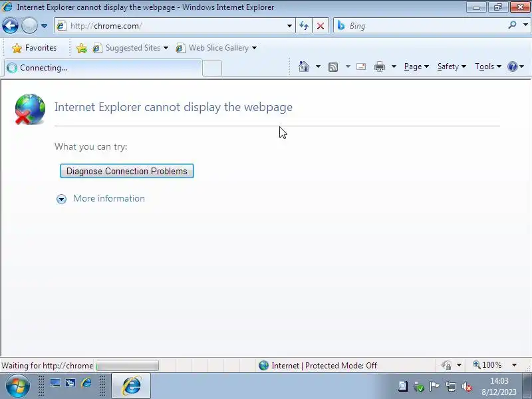Stop loading with the red X
This screenshot has width=532, height=399.
coord(321,26)
